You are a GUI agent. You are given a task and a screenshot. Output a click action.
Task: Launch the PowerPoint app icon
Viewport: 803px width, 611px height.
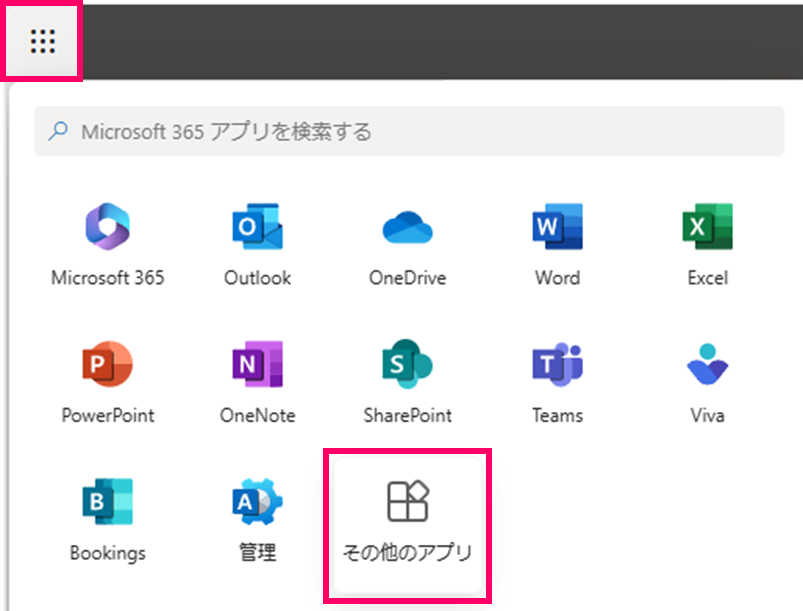(x=108, y=364)
